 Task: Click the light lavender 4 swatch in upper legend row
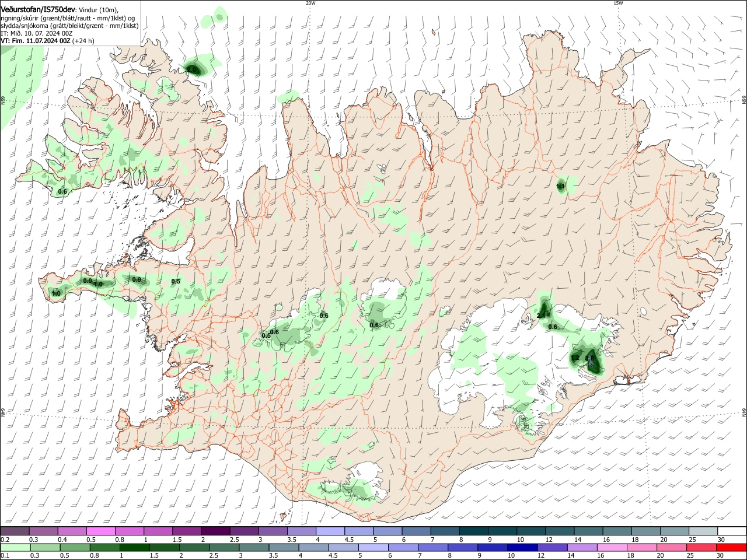(330, 531)
